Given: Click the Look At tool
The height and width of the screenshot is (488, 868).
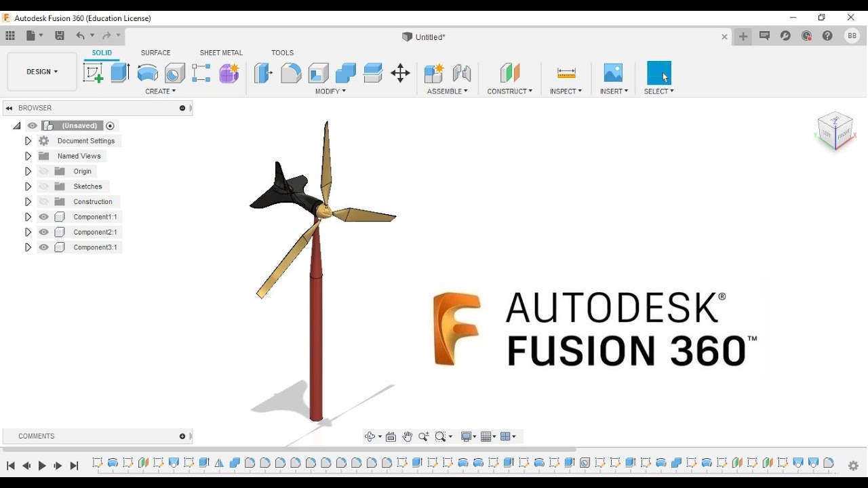Looking at the screenshot, I should pyautogui.click(x=391, y=436).
